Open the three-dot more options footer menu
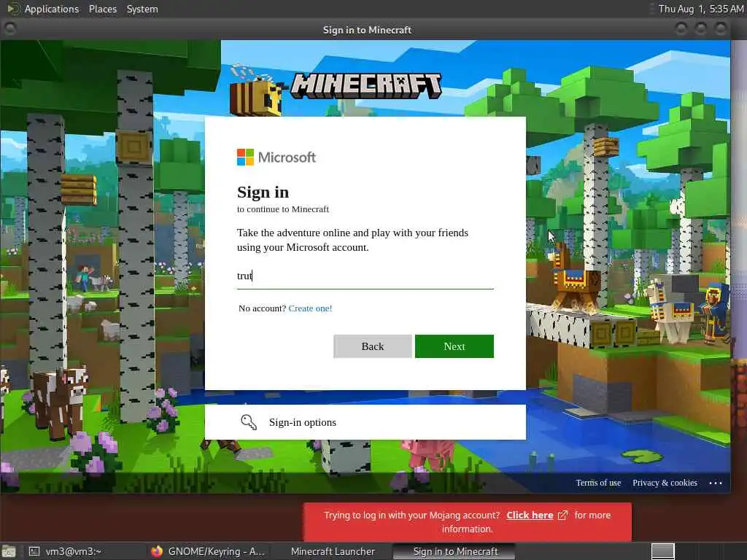747x560 pixels. [x=716, y=483]
